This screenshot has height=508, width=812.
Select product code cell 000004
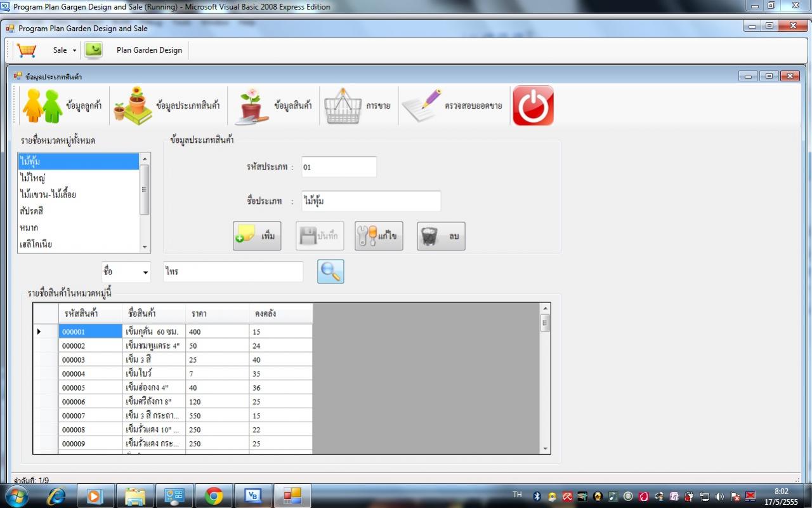(90, 373)
